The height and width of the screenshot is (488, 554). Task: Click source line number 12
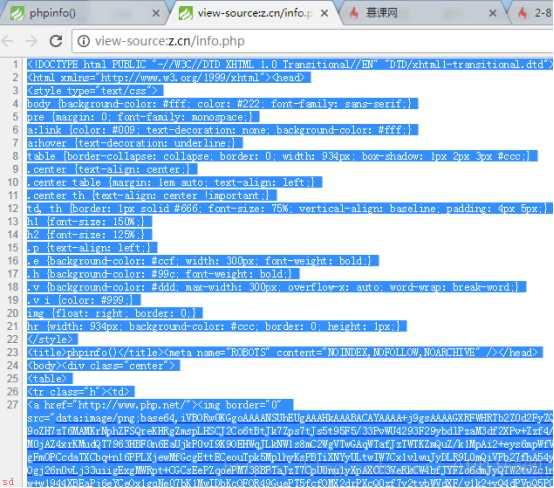tap(13, 208)
